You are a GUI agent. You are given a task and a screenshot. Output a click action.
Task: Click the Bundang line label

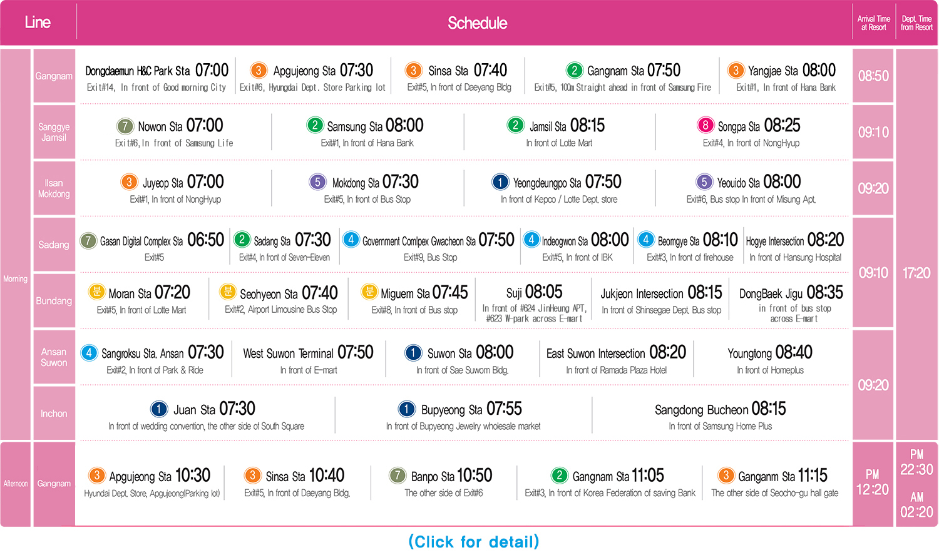(54, 301)
